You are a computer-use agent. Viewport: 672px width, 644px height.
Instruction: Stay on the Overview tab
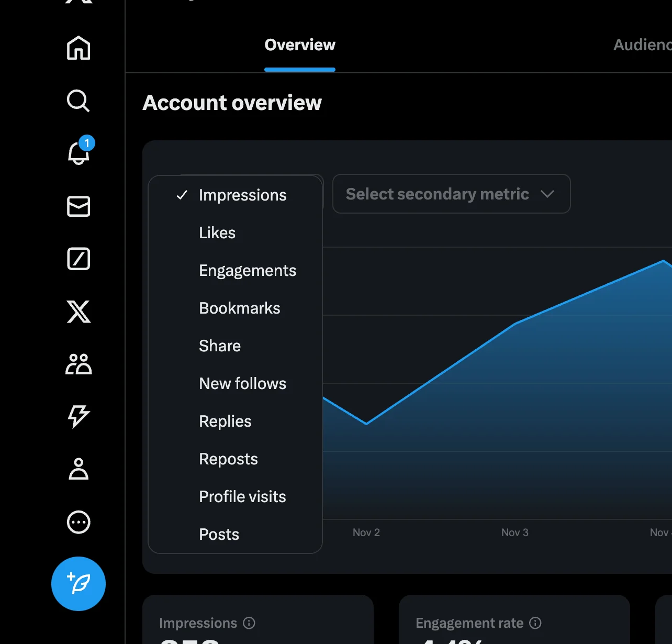[300, 45]
